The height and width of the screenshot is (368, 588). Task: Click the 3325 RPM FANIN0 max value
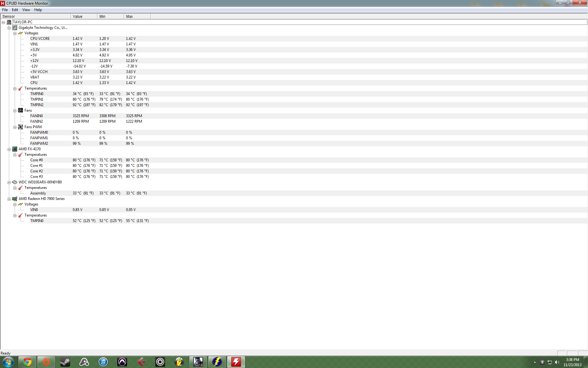tap(134, 116)
